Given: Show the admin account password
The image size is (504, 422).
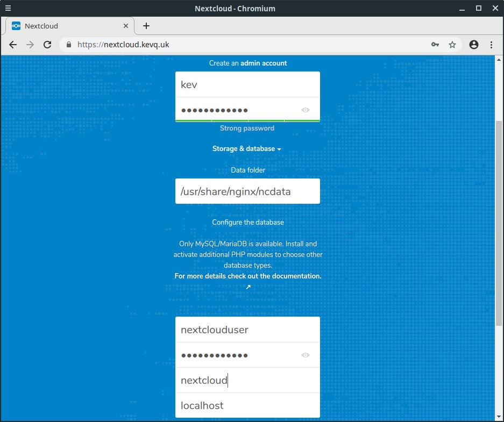Looking at the screenshot, I should click(x=306, y=110).
